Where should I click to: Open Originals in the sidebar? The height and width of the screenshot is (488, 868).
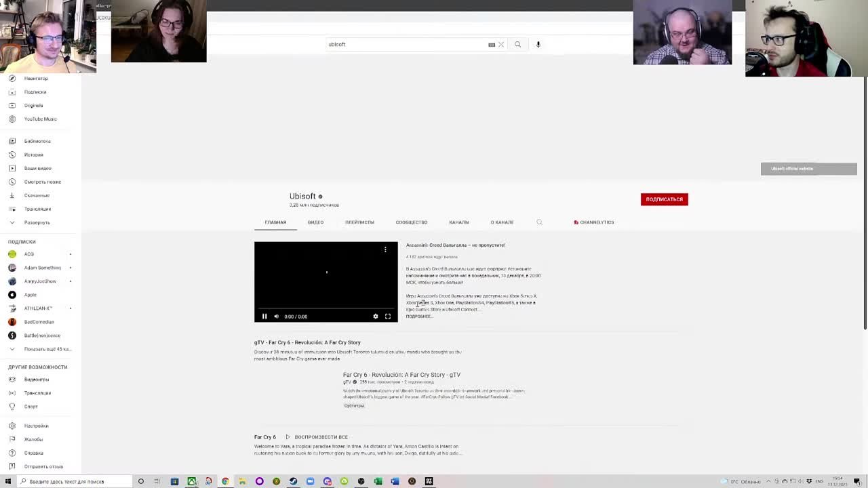(x=33, y=106)
